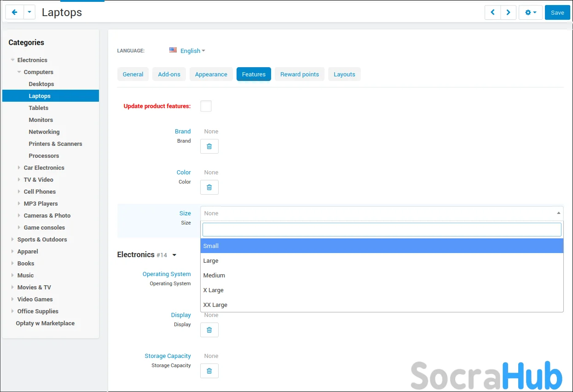Choose X Large in the Size list
Image resolution: width=573 pixels, height=392 pixels.
pyautogui.click(x=382, y=290)
